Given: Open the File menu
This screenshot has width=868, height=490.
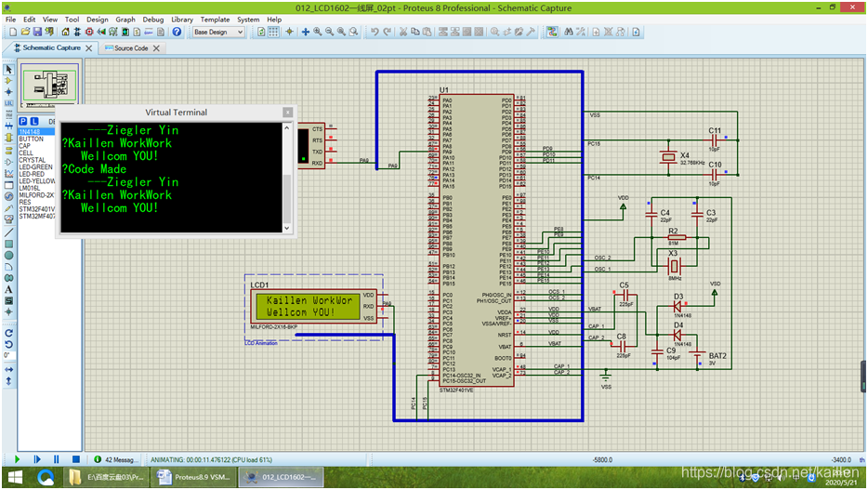Looking at the screenshot, I should tap(10, 20).
